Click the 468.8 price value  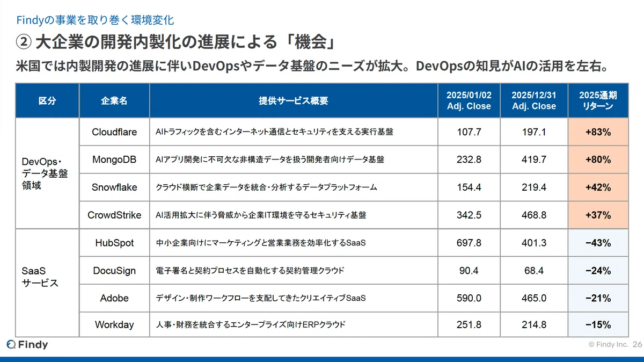click(x=534, y=215)
